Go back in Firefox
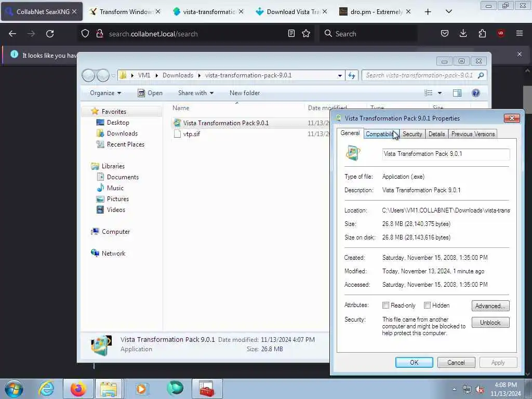 click(x=12, y=34)
